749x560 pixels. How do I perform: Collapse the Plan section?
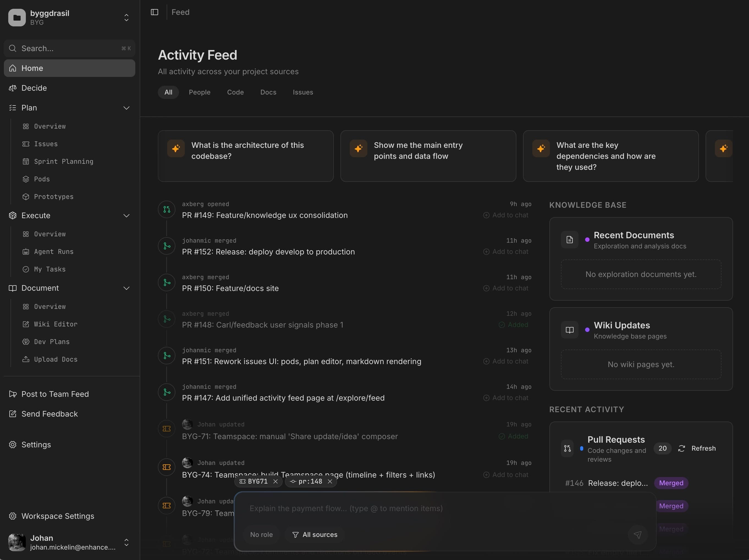tap(126, 108)
